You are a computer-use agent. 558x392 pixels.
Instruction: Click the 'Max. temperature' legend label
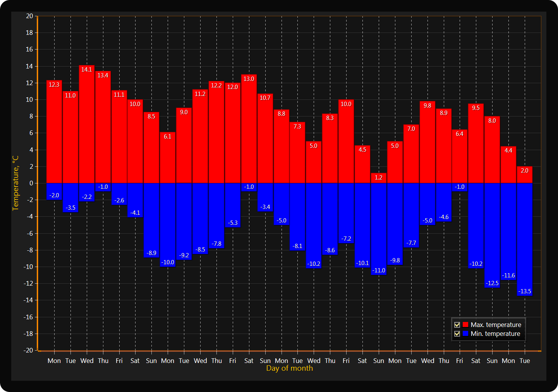[x=496, y=325]
